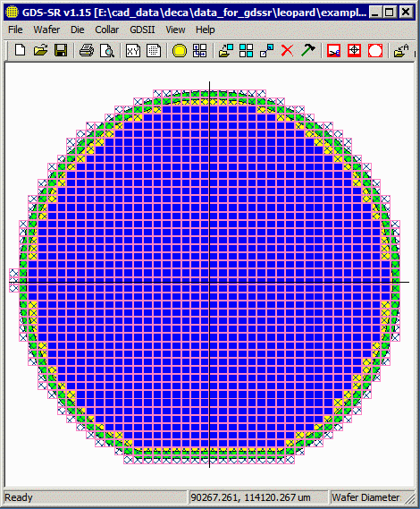Print using the printer icon

click(87, 51)
